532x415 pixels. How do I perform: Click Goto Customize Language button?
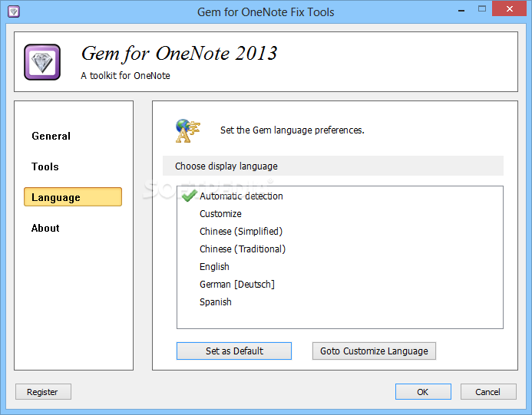(374, 351)
